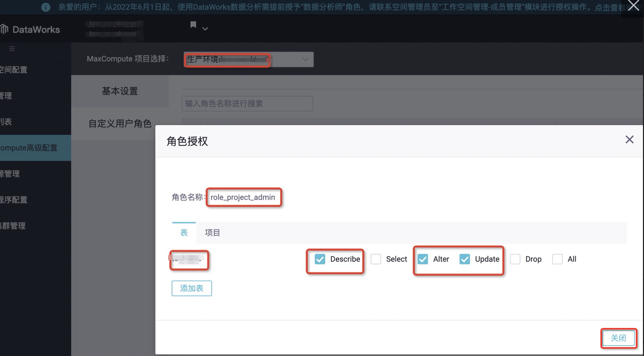Check the All permissions checkbox
Screen dimensions: 644x356
(557, 259)
